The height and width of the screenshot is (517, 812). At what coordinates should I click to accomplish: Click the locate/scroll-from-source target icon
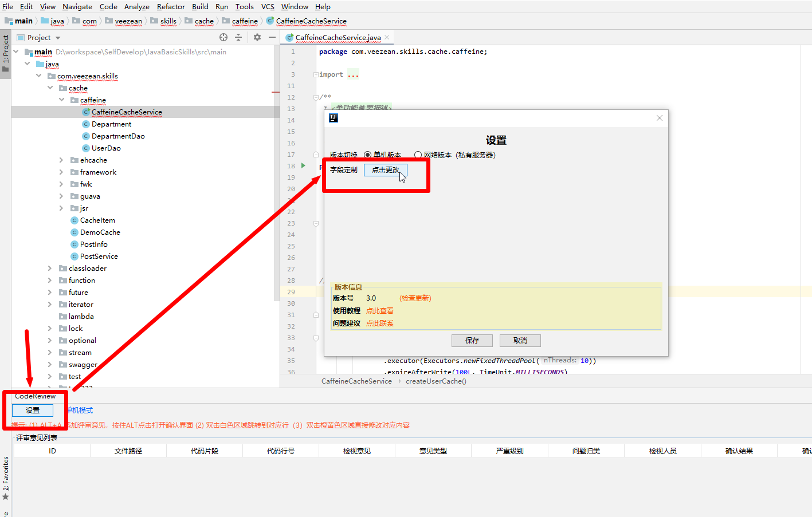tap(223, 37)
